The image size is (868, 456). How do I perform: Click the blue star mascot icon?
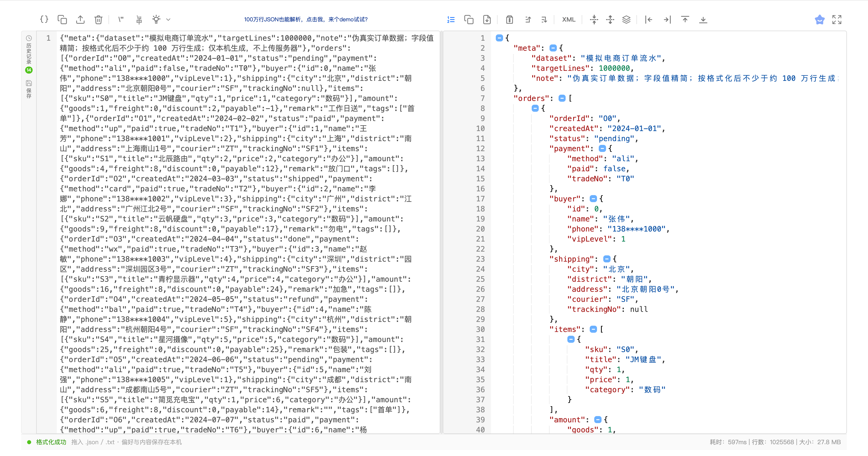click(x=820, y=20)
